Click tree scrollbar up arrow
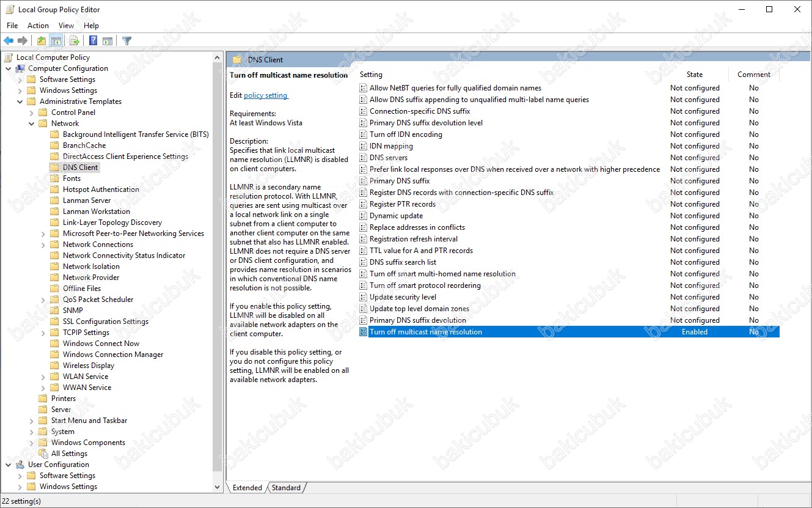Viewport: 812px width, 508px height. coord(218,57)
